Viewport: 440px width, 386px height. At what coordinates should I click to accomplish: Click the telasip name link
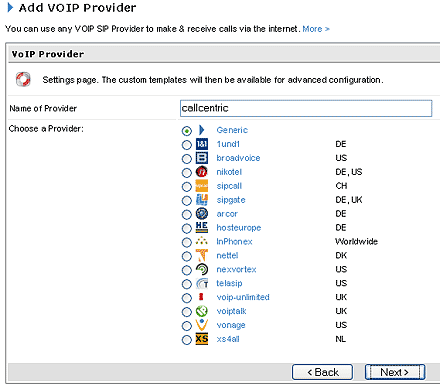[x=229, y=284]
